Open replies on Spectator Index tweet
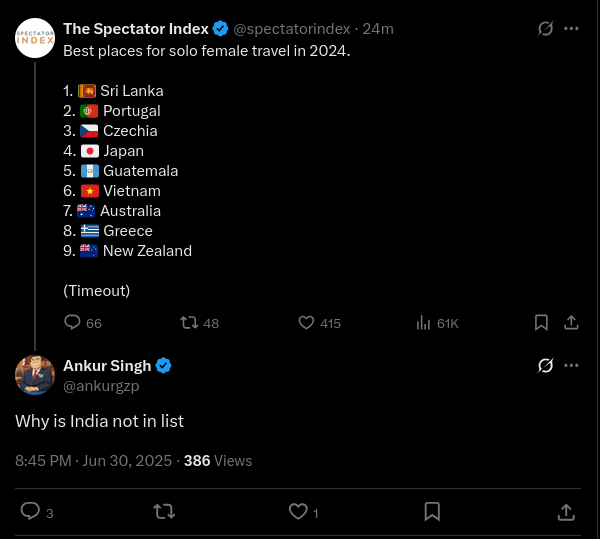 pos(83,323)
